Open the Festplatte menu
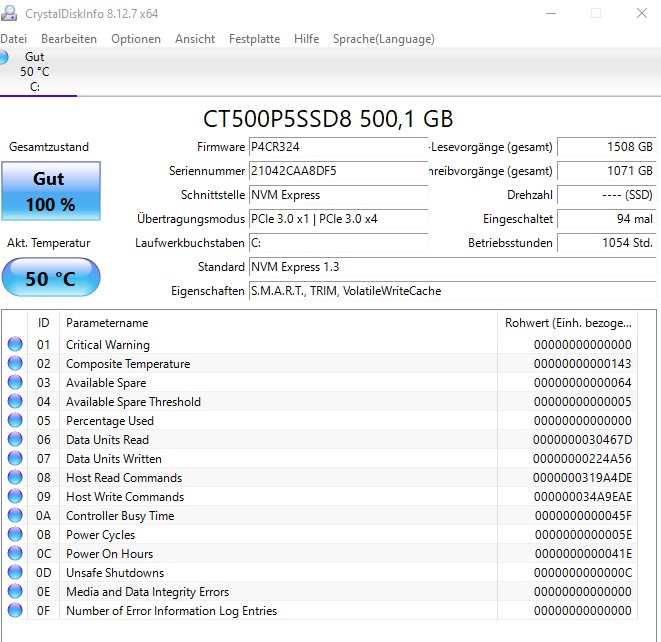Viewport: 661px width, 642px height. pyautogui.click(x=254, y=39)
